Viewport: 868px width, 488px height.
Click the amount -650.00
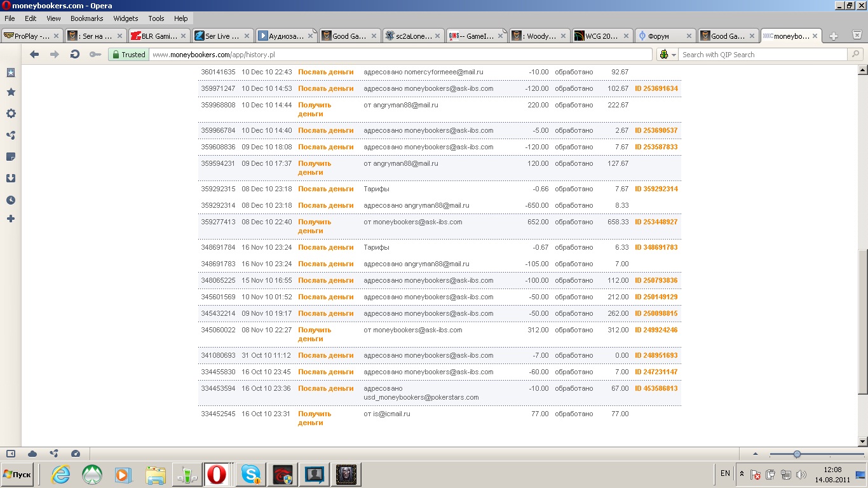point(537,205)
